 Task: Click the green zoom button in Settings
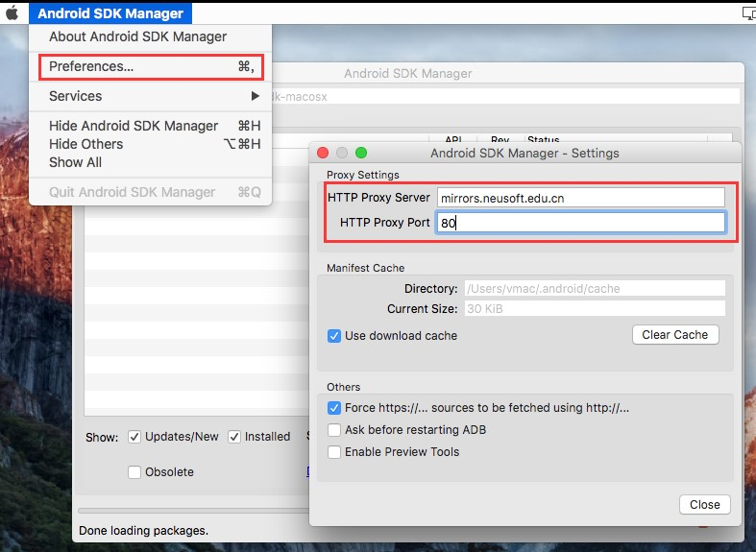pos(361,154)
